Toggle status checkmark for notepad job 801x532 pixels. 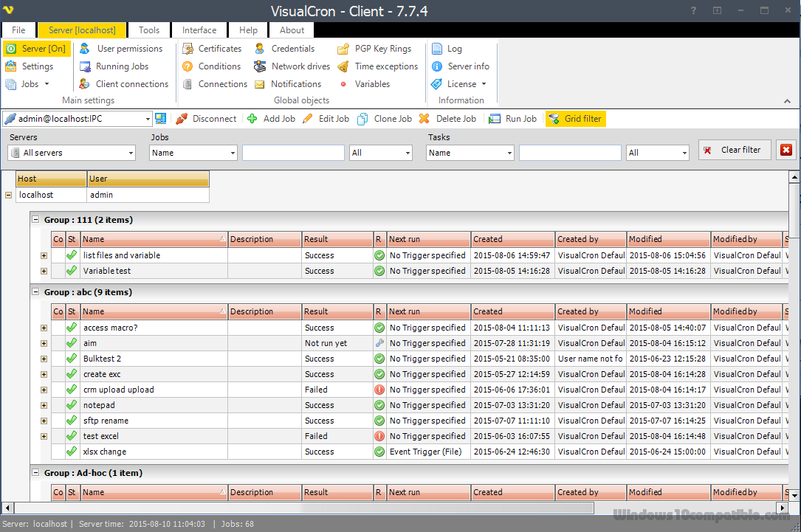72,405
